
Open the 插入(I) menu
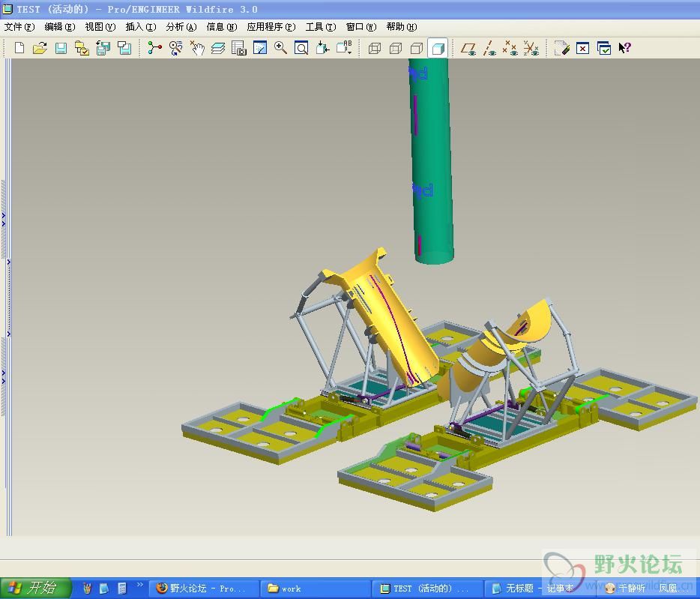[141, 27]
